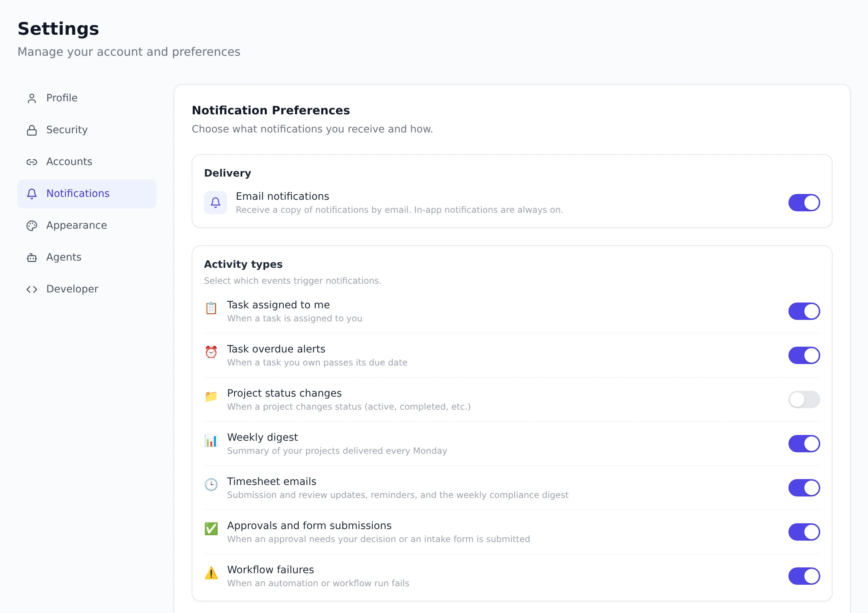The height and width of the screenshot is (613, 868).
Task: Switch off Task overdue alerts
Action: click(804, 355)
